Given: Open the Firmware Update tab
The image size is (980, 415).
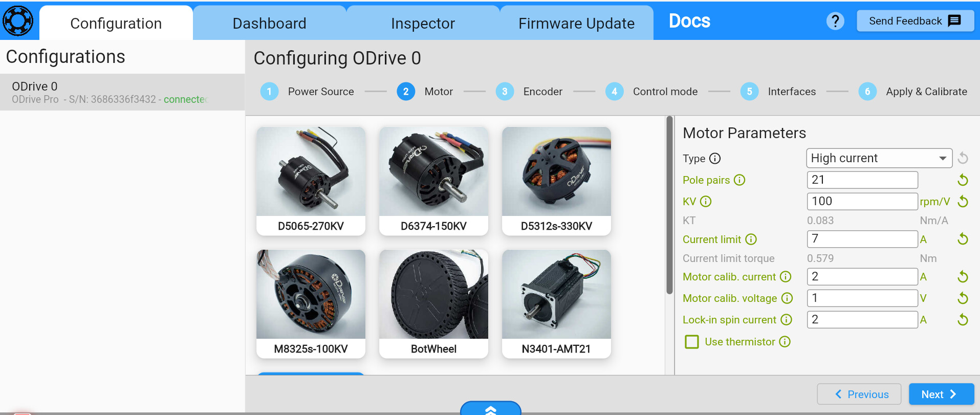Looking at the screenshot, I should [577, 24].
